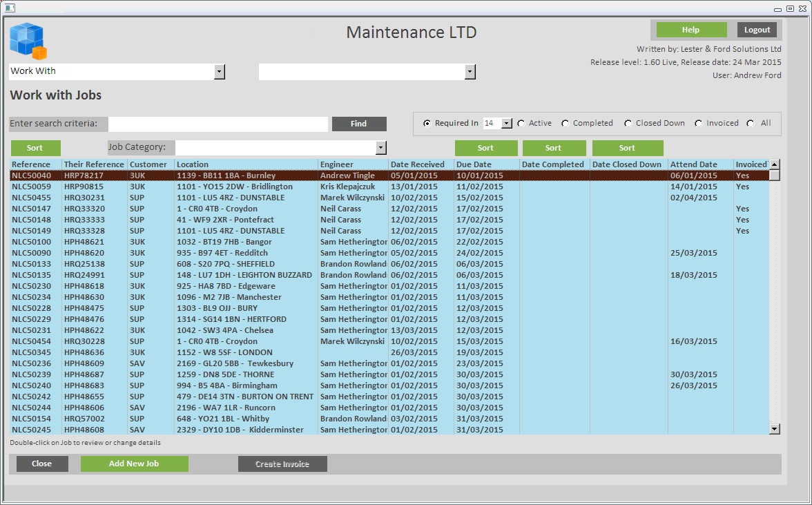Image resolution: width=812 pixels, height=505 pixels.
Task: Select the Active radio button
Action: pyautogui.click(x=521, y=123)
